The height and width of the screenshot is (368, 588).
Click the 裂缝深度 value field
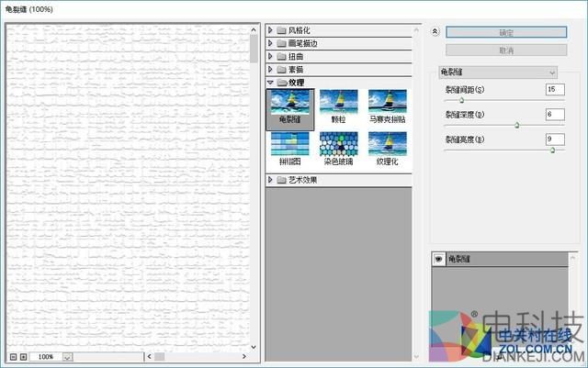[x=555, y=115]
